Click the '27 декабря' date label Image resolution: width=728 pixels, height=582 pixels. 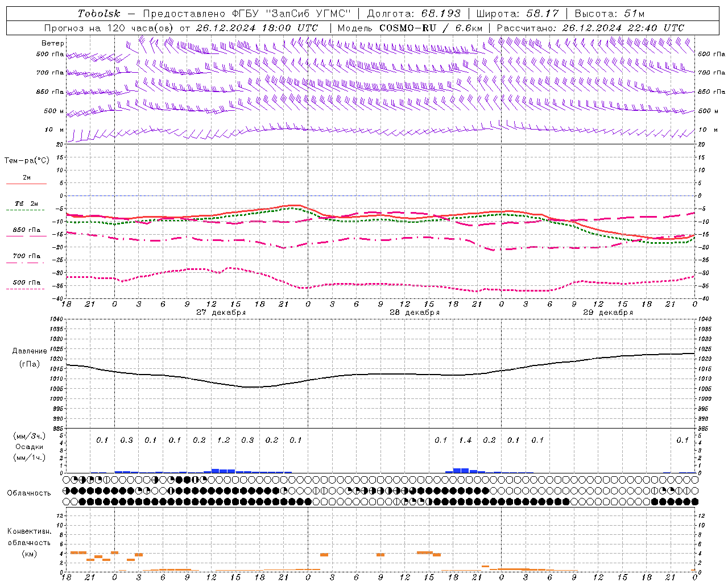point(221,313)
